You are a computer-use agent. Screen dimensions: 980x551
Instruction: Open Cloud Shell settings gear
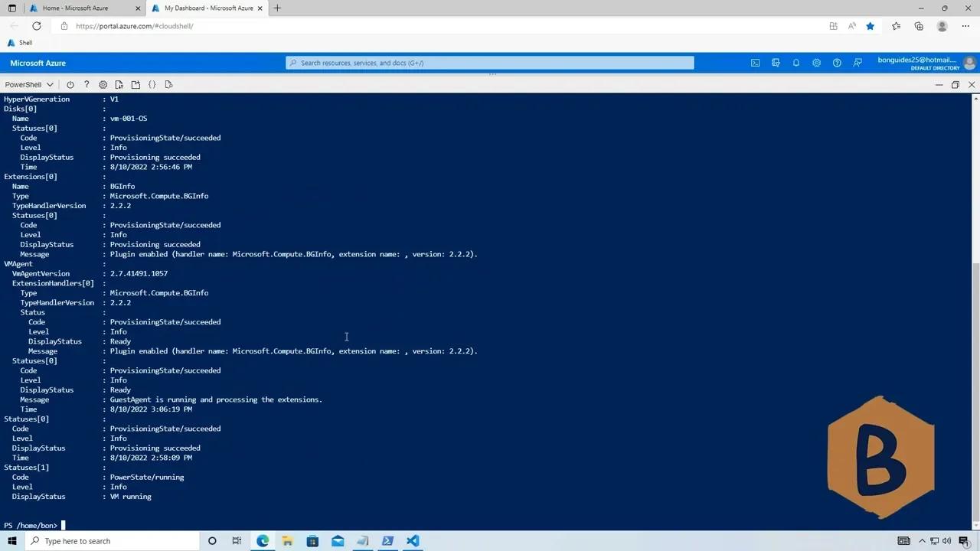pyautogui.click(x=103, y=84)
